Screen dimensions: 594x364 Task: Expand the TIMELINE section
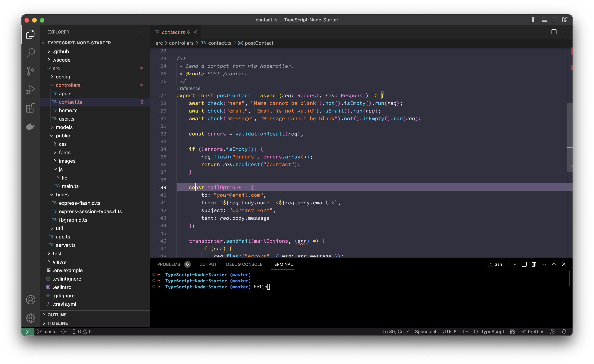click(95, 323)
